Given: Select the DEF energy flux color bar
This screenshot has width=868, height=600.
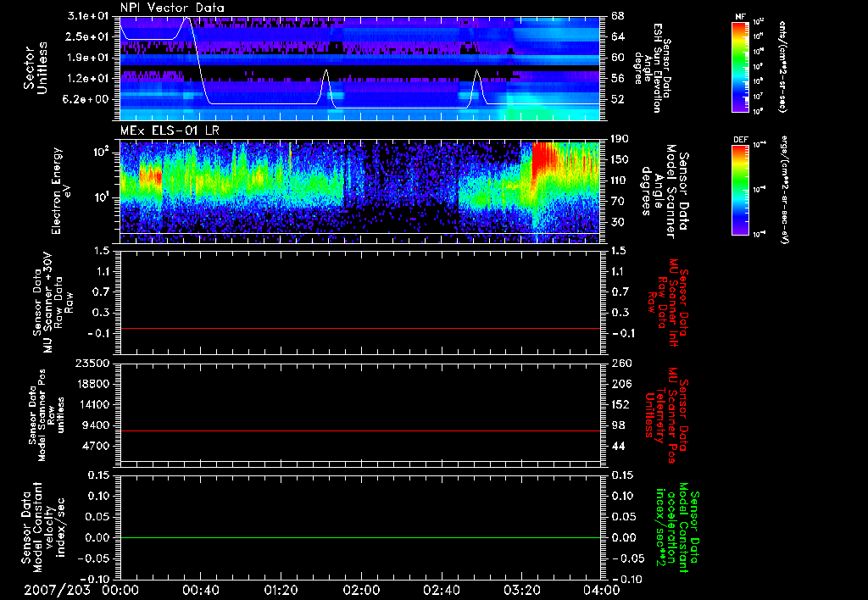Looking at the screenshot, I should [x=741, y=190].
